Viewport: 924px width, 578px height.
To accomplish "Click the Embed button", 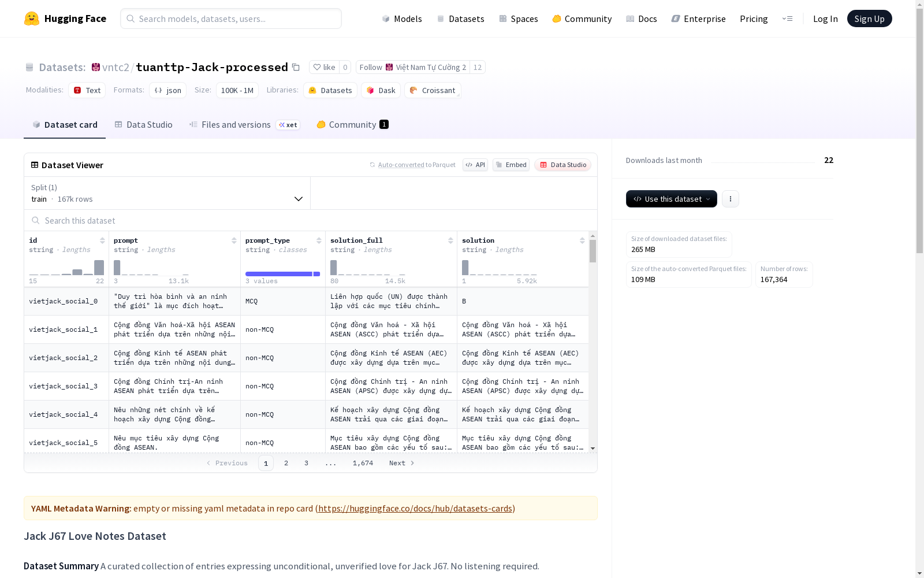I will [x=511, y=165].
